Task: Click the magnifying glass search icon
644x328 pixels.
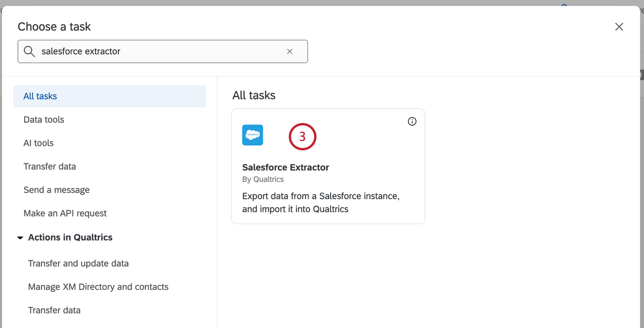Action: click(x=30, y=52)
